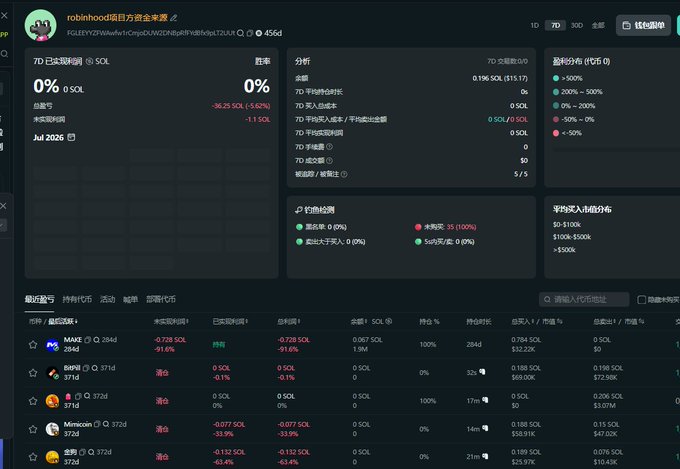
Task: Show the 7D 成交额 help tooltip
Action: click(x=330, y=161)
